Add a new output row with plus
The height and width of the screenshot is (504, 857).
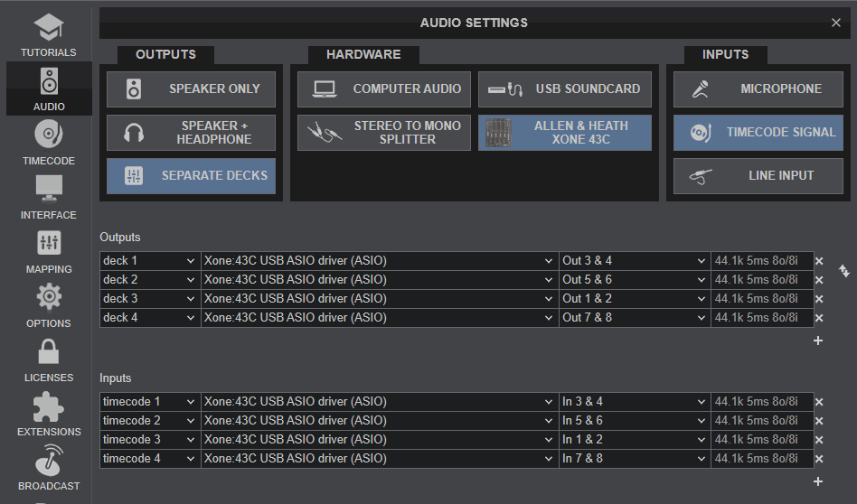click(818, 341)
